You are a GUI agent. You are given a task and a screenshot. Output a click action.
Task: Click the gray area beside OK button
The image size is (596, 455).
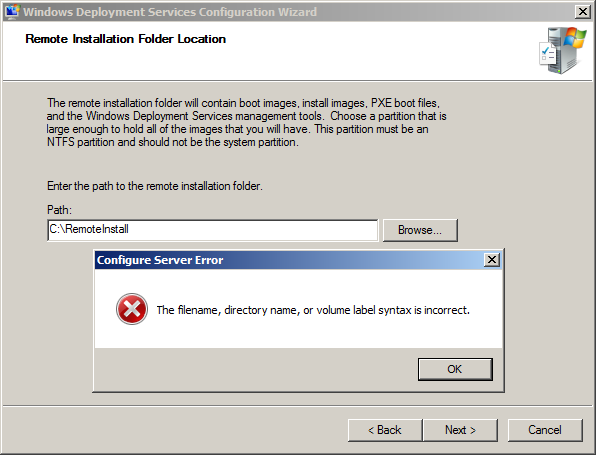click(255, 369)
